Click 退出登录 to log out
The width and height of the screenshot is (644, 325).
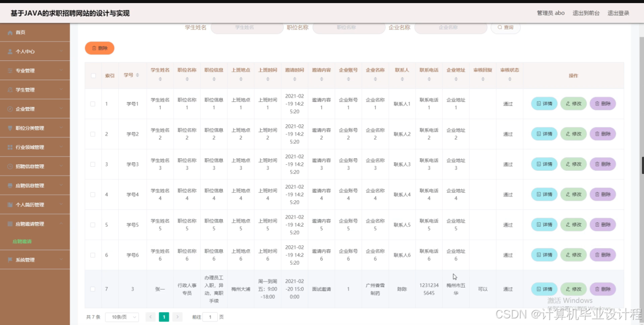618,13
